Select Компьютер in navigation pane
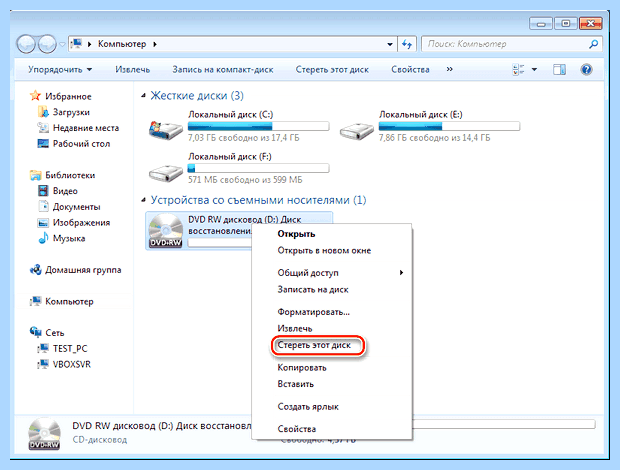This screenshot has height=470, width=620. [x=69, y=302]
